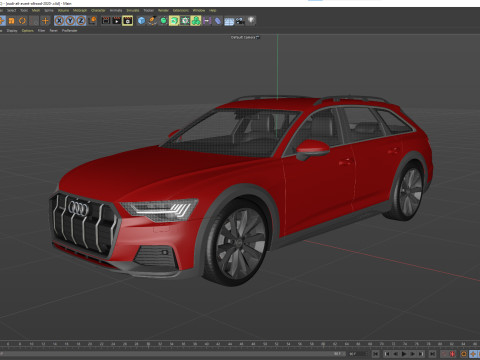Open the Help menu

click(x=213, y=10)
